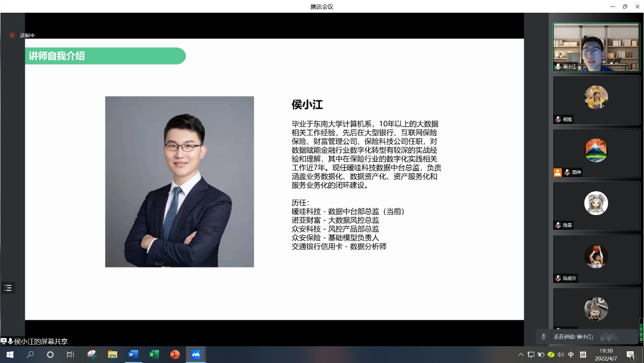
Task: Switch to Tencent Meeting taskbar icon
Action: (196, 354)
